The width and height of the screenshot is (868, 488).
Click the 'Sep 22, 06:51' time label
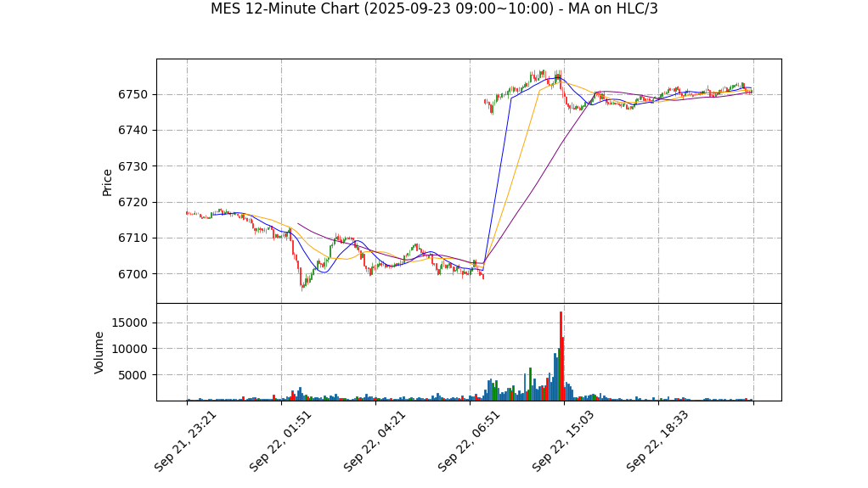(468, 441)
